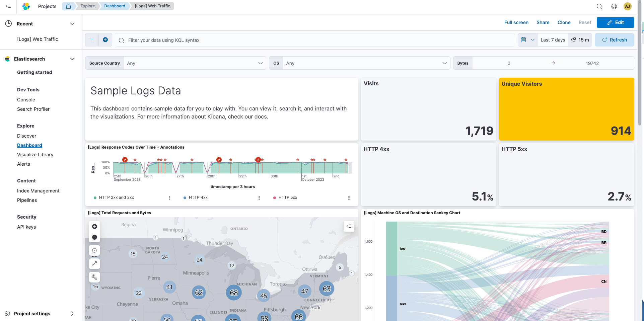Toggle HTTP 5xx series in legend
Image resolution: width=644 pixels, height=321 pixels.
point(288,198)
